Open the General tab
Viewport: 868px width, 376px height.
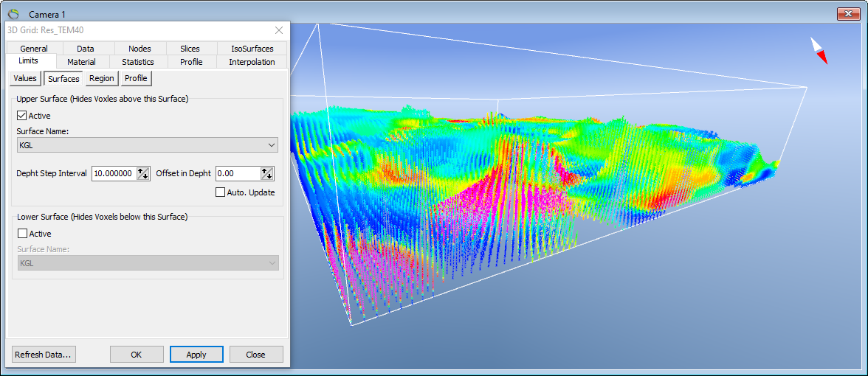point(34,49)
